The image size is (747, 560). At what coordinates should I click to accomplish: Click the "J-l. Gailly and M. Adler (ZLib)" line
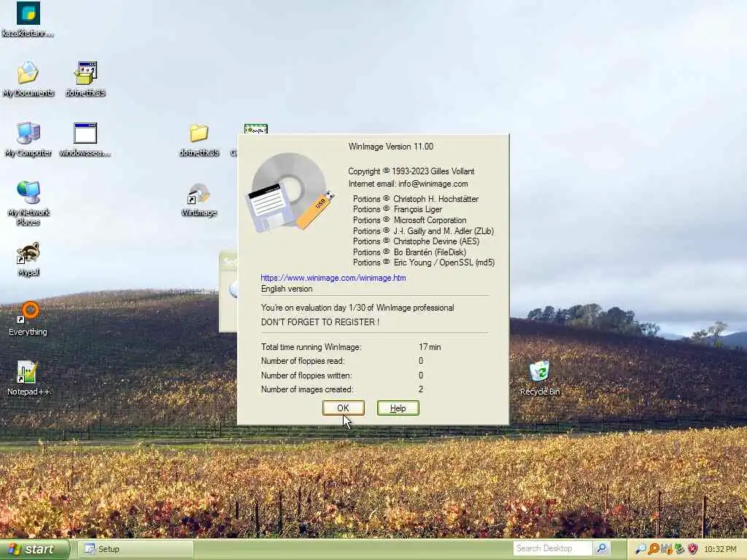pos(423,231)
